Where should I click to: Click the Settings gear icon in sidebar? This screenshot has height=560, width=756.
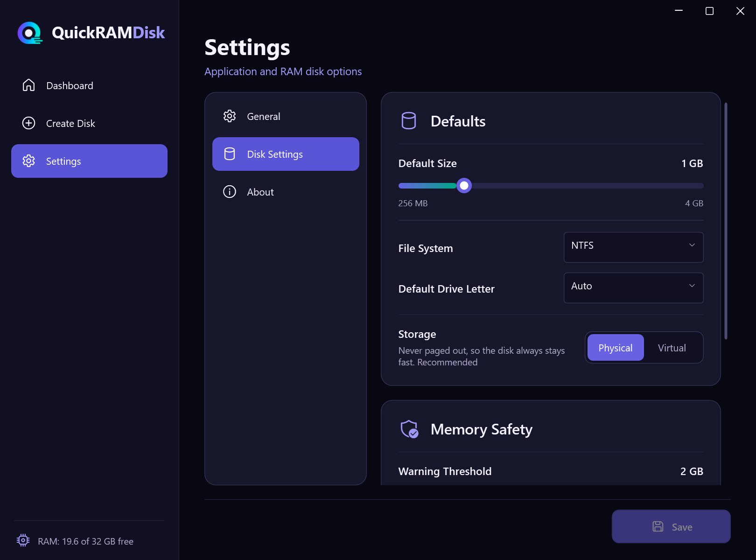(29, 161)
